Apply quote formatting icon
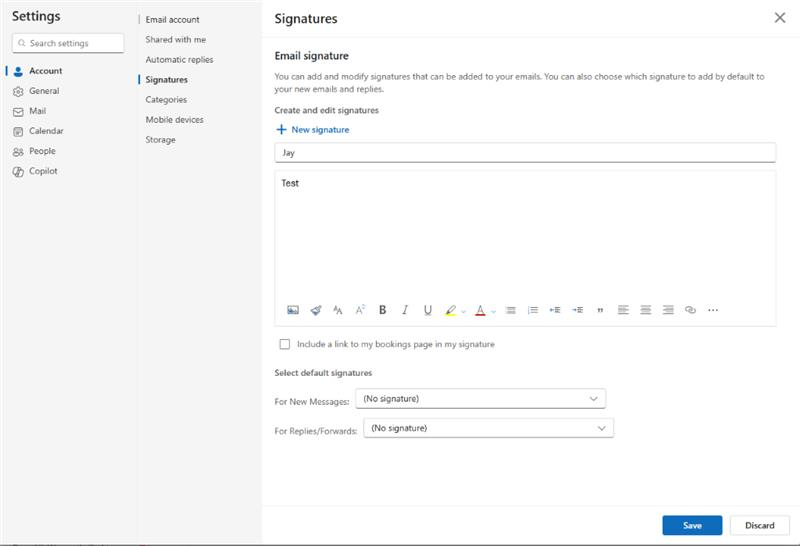 click(600, 310)
